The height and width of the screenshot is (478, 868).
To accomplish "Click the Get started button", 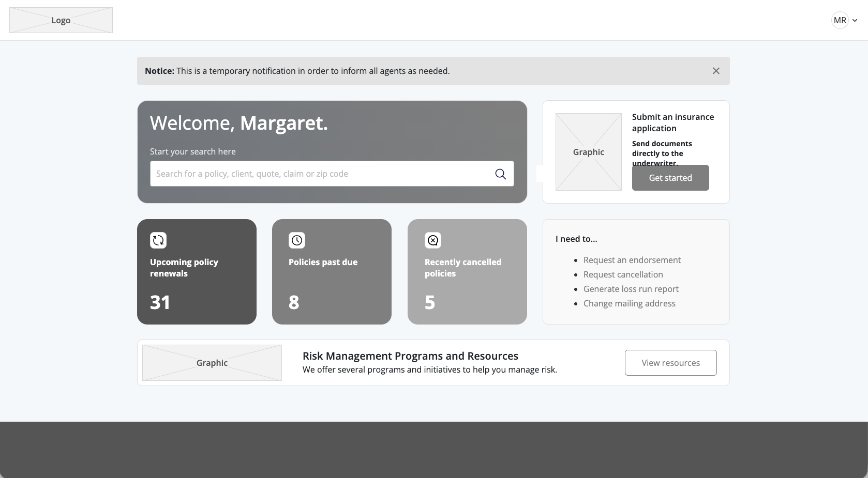I will click(x=670, y=178).
